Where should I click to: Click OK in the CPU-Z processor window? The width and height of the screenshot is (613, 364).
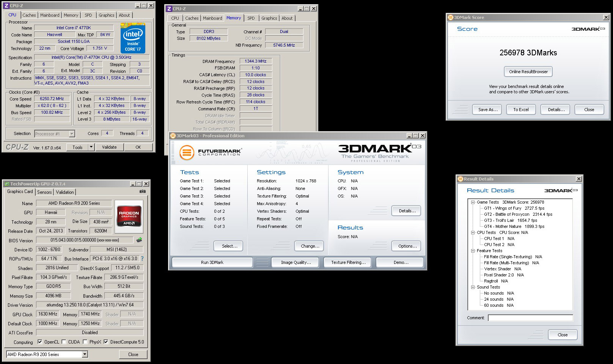tap(138, 147)
